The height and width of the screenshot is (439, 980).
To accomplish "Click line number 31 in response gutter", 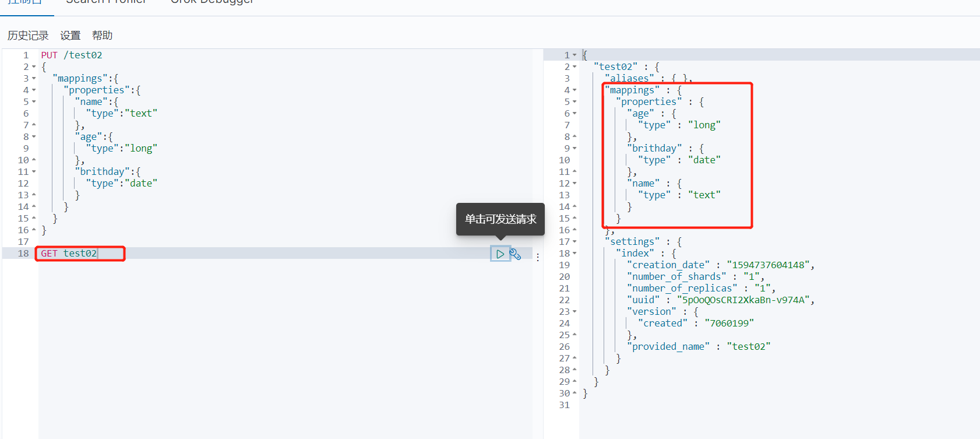I will pyautogui.click(x=564, y=405).
